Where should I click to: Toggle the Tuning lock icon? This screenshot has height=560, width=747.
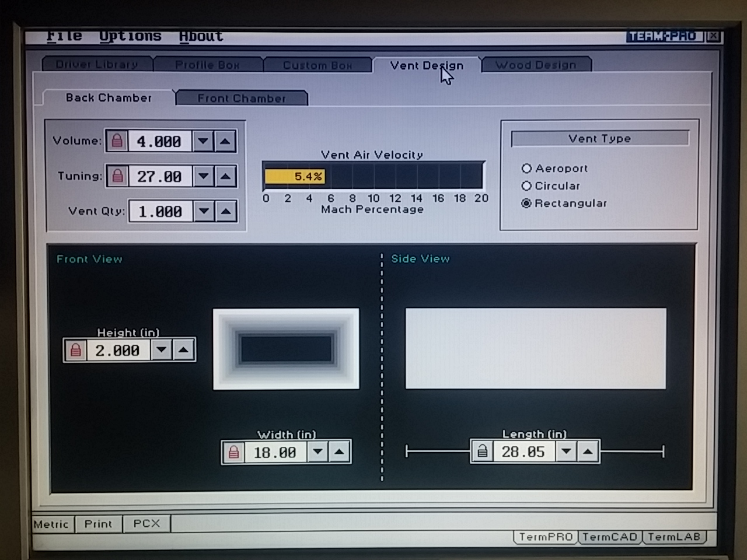118,176
